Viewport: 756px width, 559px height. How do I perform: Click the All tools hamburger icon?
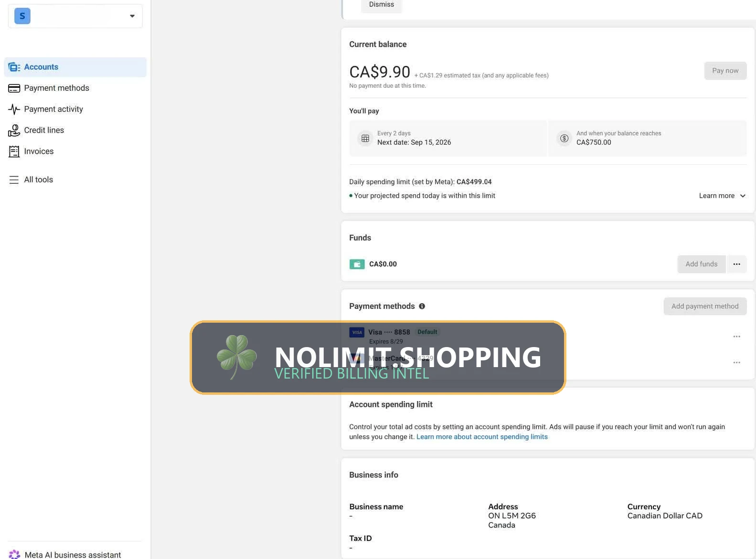(x=14, y=180)
